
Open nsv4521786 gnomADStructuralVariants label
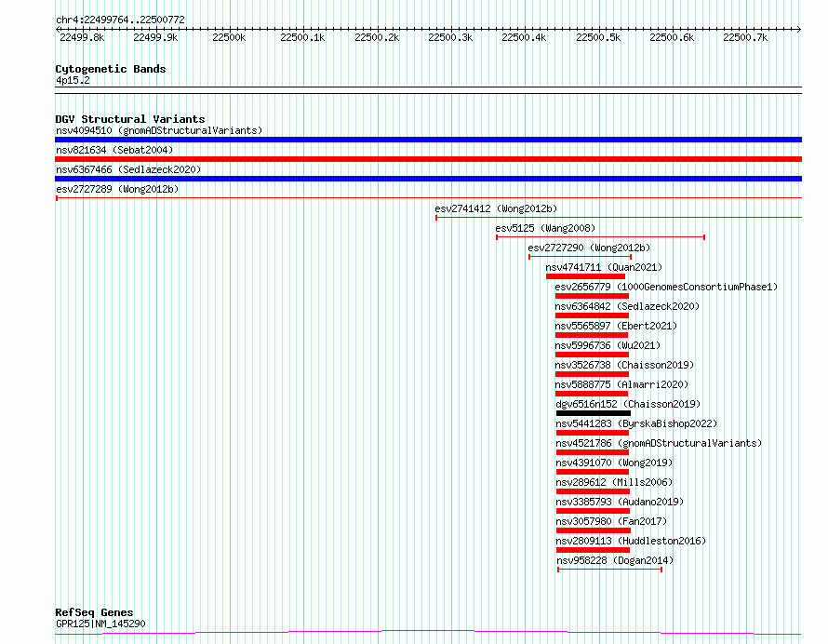pyautogui.click(x=659, y=443)
